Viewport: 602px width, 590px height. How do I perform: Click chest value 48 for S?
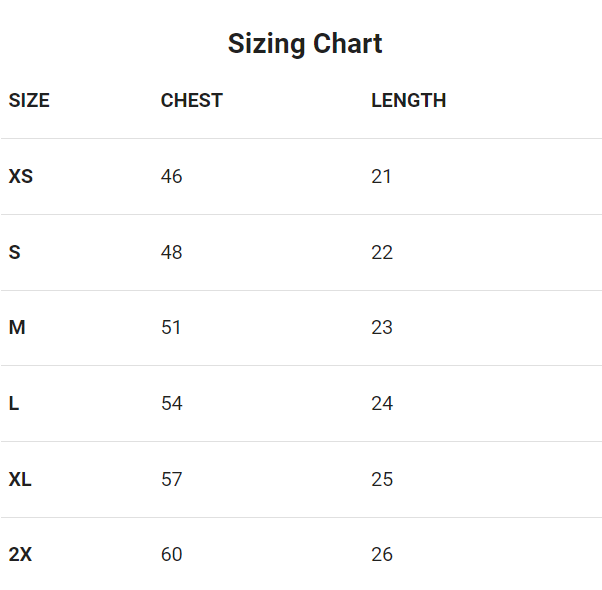172,253
